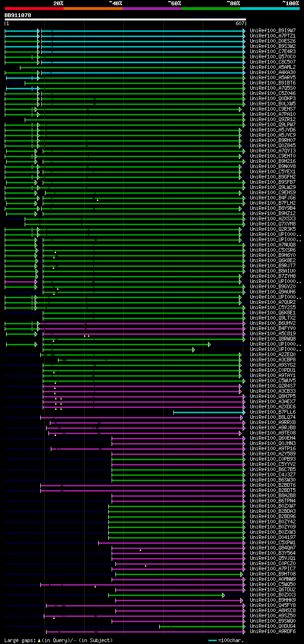Pick the UniRef100_Q9AUH6 label

point(273,292)
